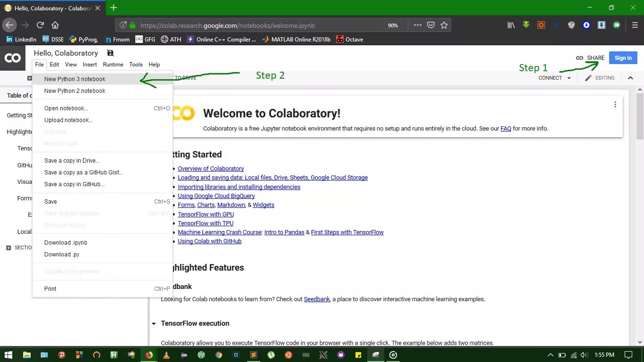The image size is (644, 362).
Task: Choose Save a copy in GitHub...
Action: click(103, 184)
